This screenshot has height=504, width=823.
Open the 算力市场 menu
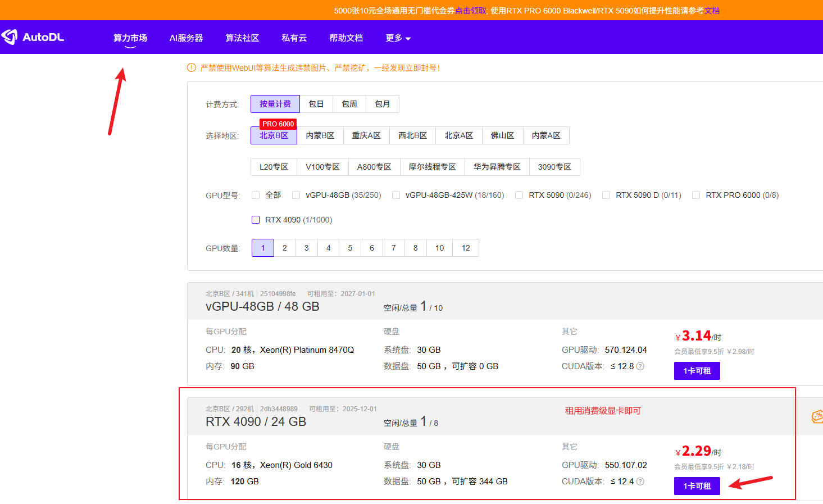point(130,38)
